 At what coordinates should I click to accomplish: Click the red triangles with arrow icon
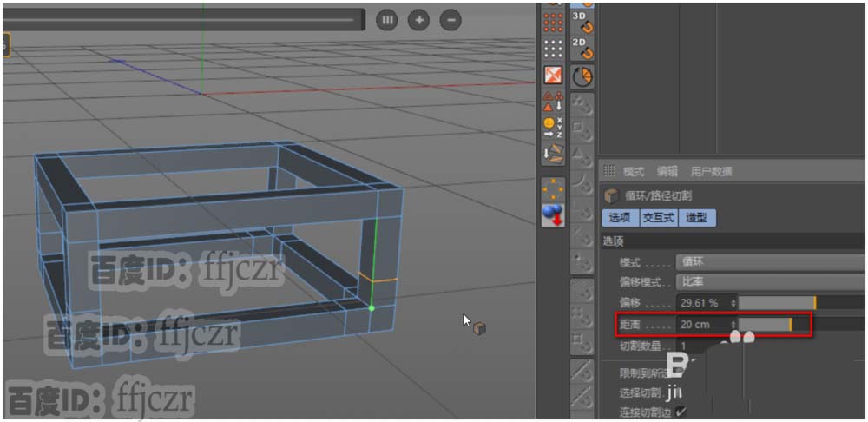click(553, 102)
